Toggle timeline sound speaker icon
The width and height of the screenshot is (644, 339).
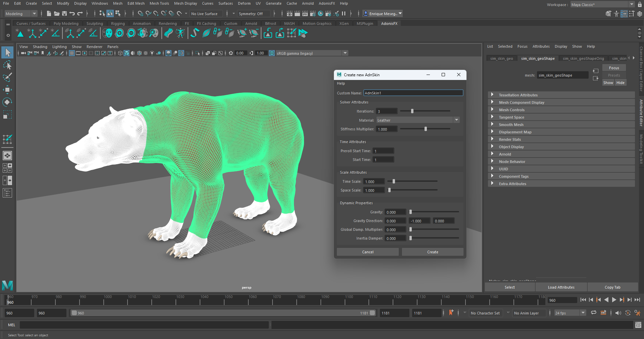point(618,313)
